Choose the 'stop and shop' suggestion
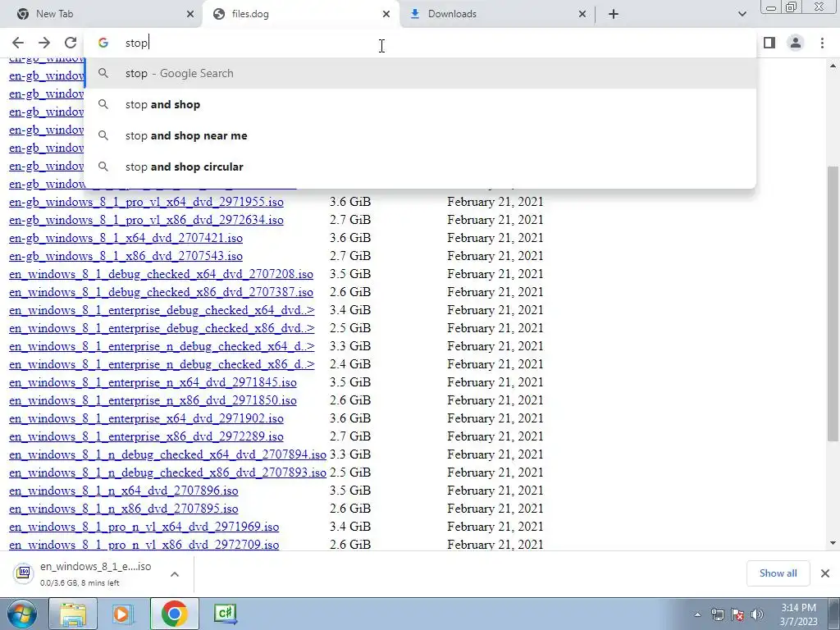 pyautogui.click(x=420, y=104)
